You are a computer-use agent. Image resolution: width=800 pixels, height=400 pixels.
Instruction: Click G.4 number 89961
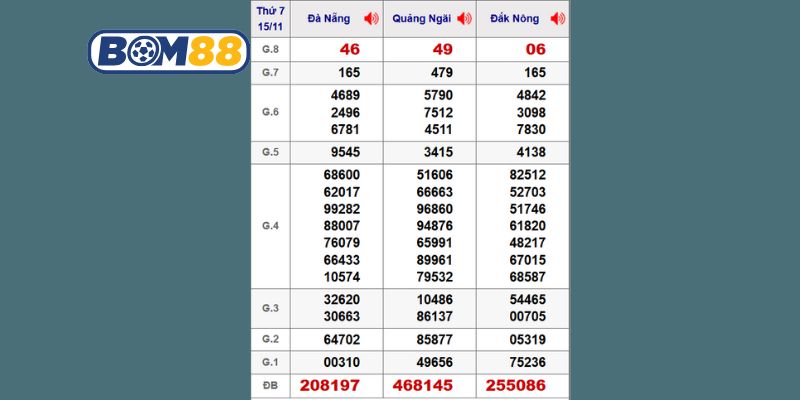click(435, 260)
